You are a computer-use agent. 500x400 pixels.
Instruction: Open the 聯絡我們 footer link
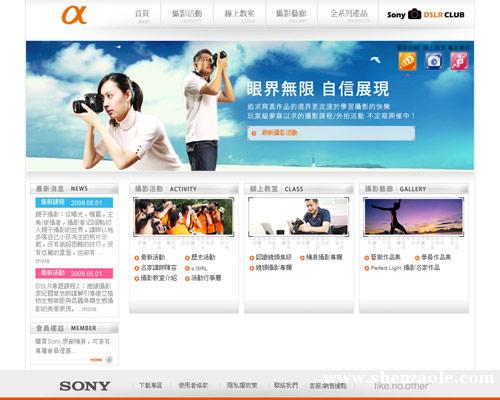click(286, 386)
